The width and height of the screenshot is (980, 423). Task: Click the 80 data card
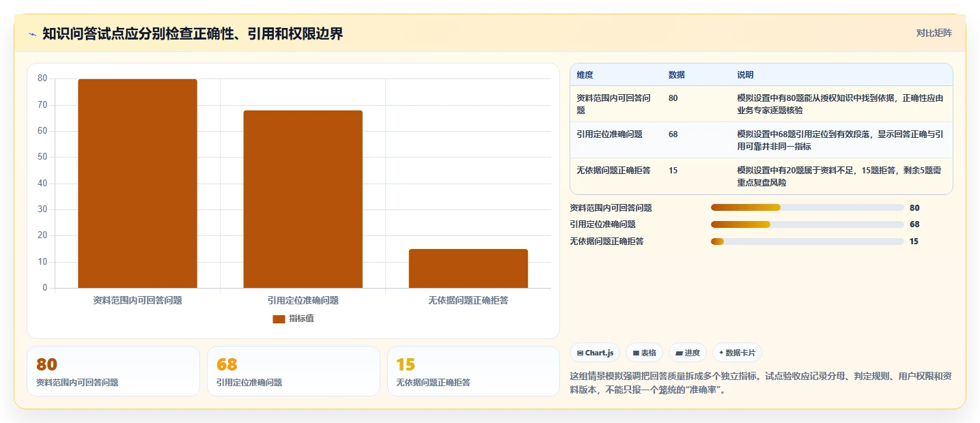pos(113,371)
